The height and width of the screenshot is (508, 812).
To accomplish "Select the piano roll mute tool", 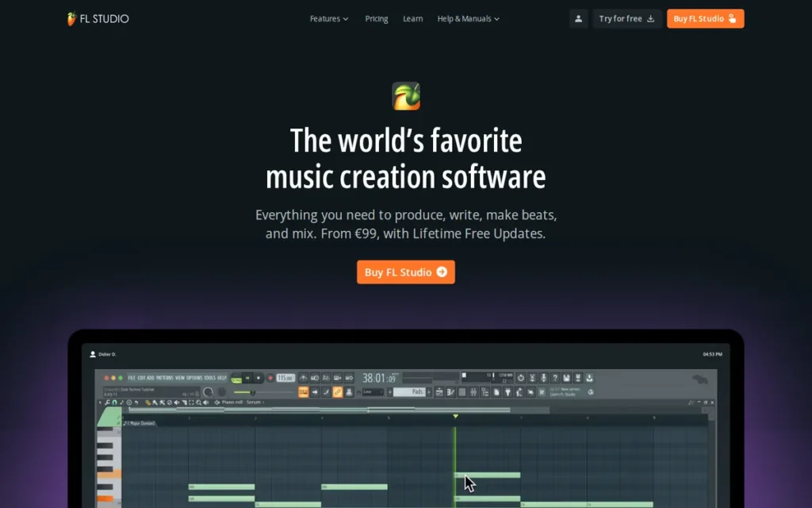I will (177, 402).
